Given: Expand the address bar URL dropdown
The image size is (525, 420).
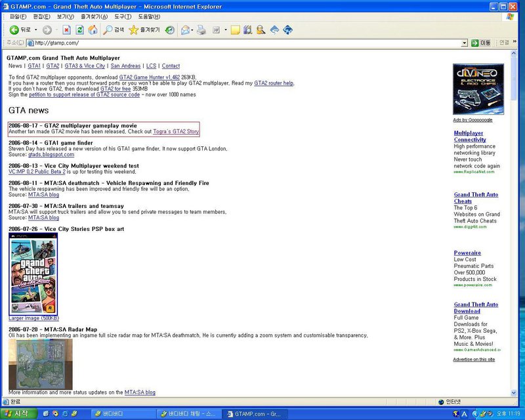Looking at the screenshot, I should click(x=465, y=43).
